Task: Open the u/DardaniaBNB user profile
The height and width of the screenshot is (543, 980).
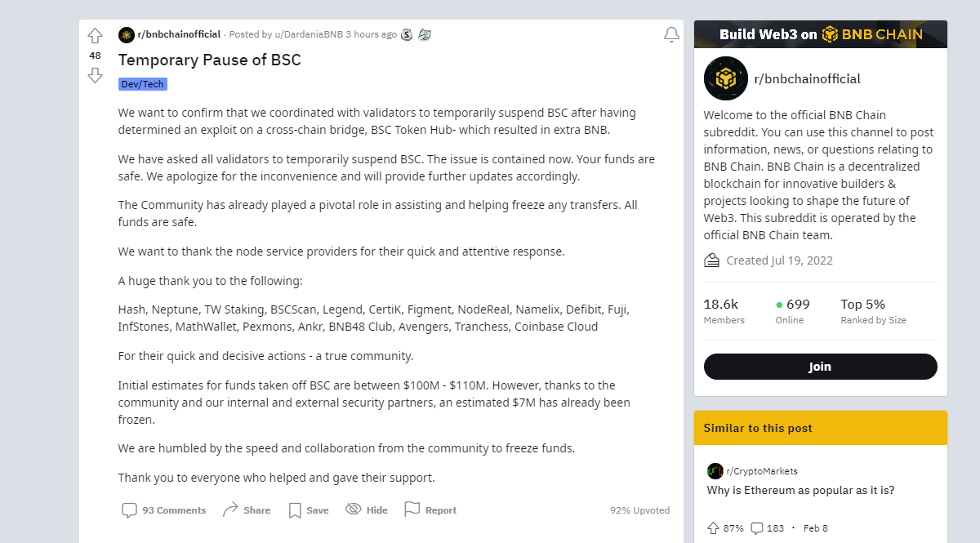Action: click(x=309, y=34)
